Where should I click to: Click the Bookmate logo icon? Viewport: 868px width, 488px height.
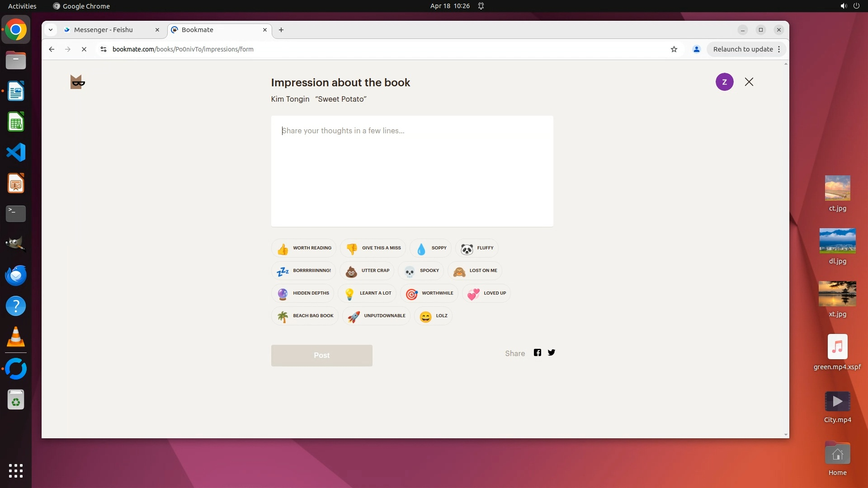coord(78,82)
